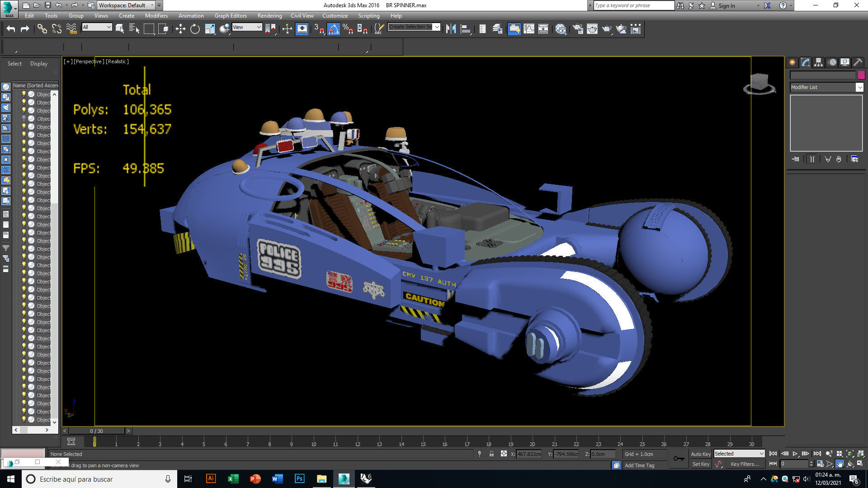Open the Civil View menu
Image resolution: width=868 pixels, height=488 pixels.
[302, 15]
